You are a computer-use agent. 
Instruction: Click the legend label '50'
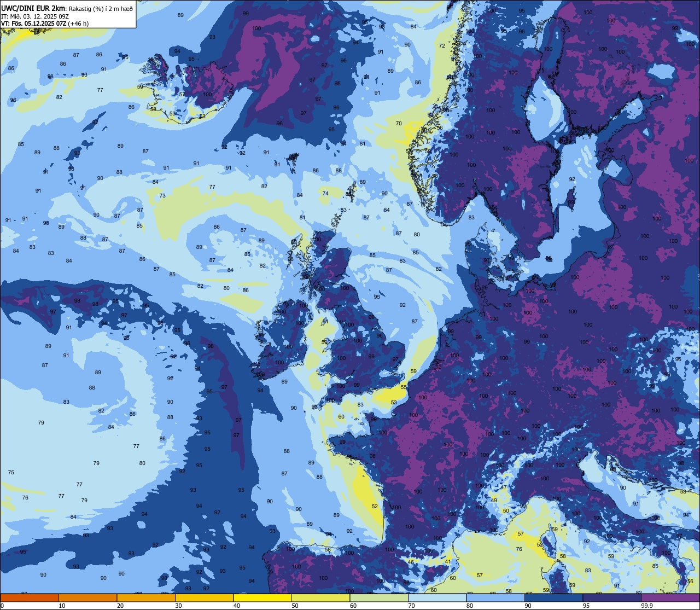pyautogui.click(x=295, y=606)
